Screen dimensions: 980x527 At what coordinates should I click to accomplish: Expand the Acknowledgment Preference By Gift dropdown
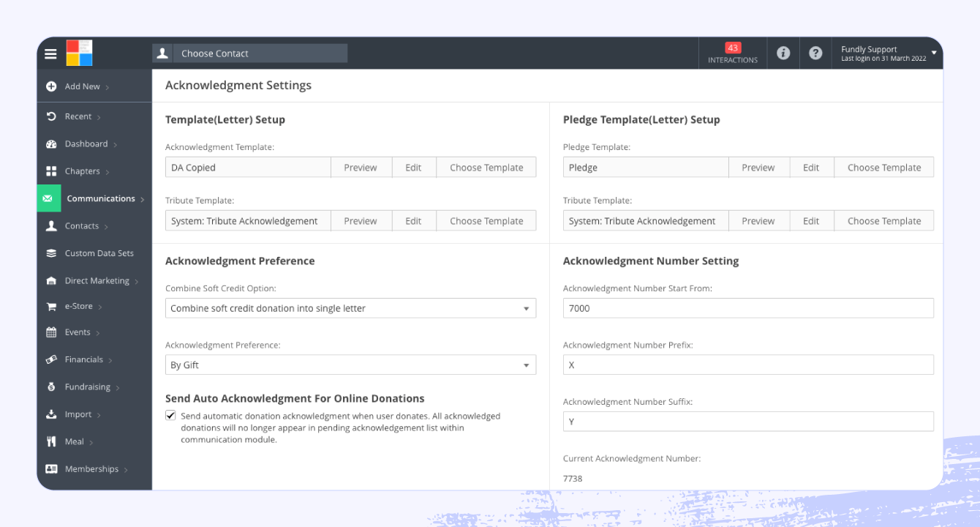pos(350,365)
